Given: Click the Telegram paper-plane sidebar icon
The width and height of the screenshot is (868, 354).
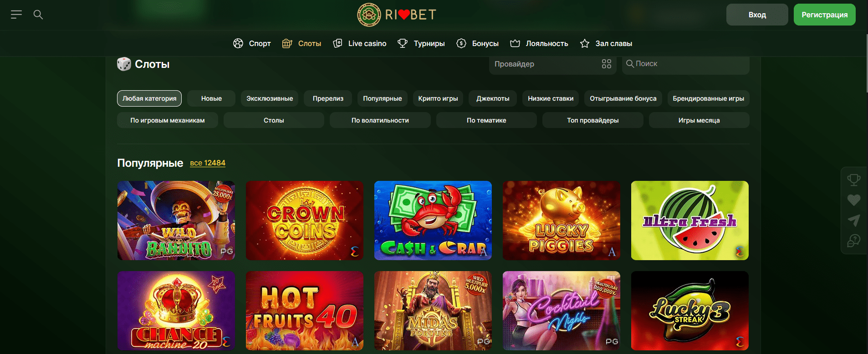Looking at the screenshot, I should pyautogui.click(x=854, y=220).
